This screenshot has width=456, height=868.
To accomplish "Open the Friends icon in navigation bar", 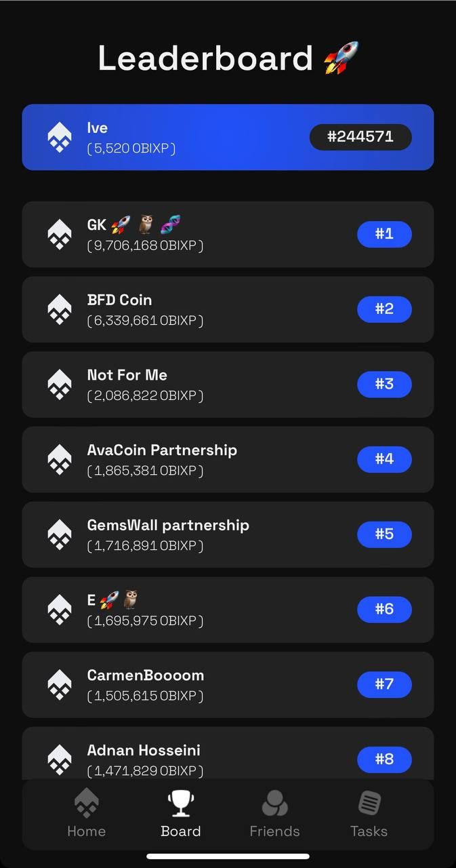I will [x=274, y=804].
